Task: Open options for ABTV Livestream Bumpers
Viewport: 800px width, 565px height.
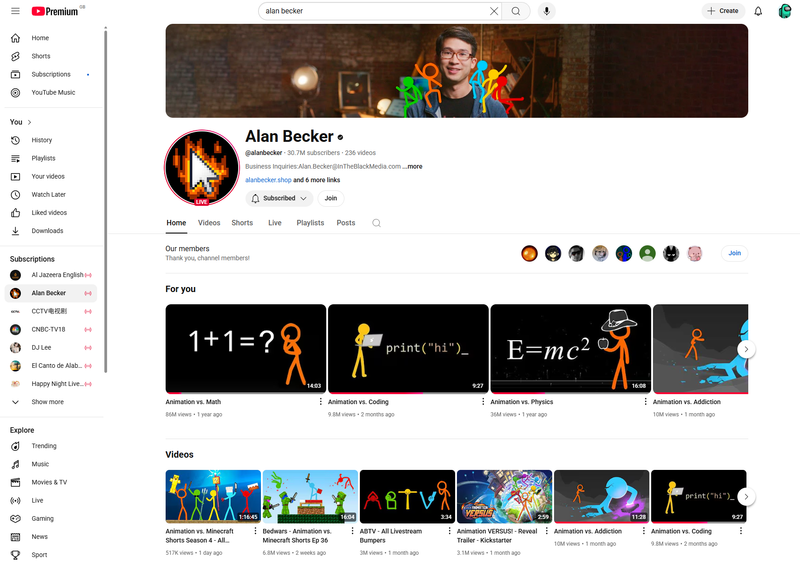Action: tap(449, 531)
